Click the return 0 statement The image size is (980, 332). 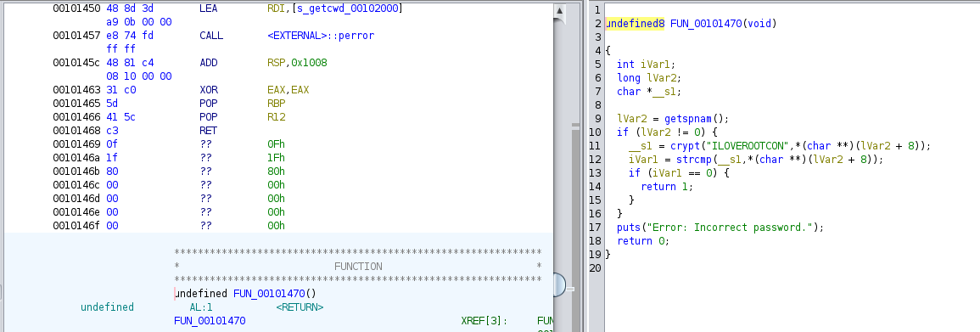pyautogui.click(x=643, y=241)
